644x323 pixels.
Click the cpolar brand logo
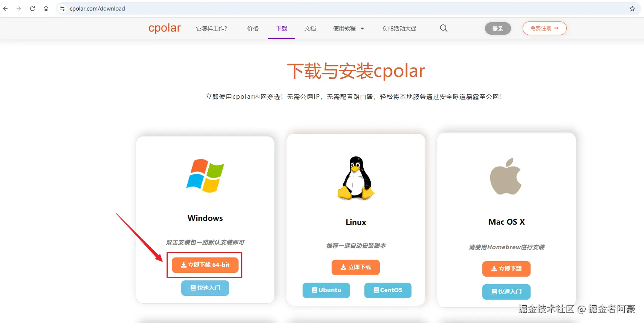pos(165,28)
